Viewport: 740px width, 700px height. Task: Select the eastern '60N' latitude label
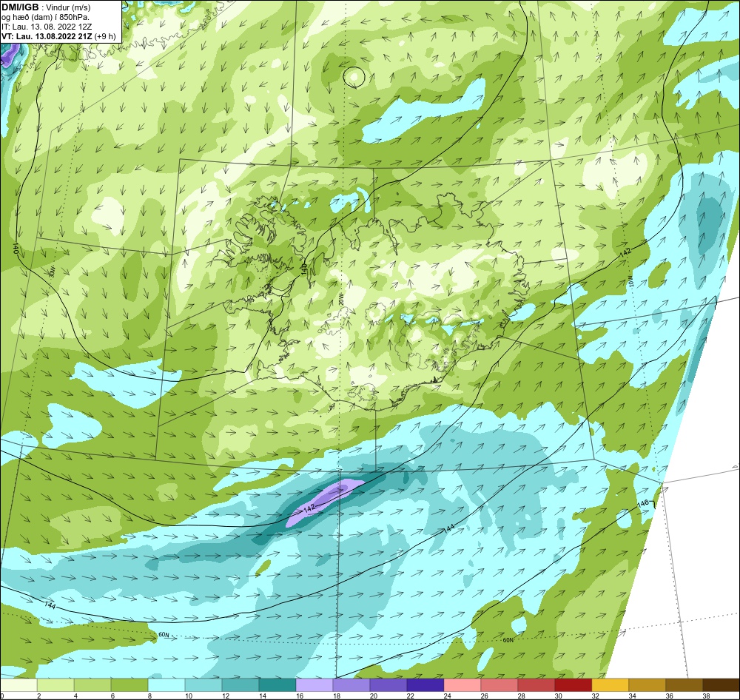[x=508, y=640]
